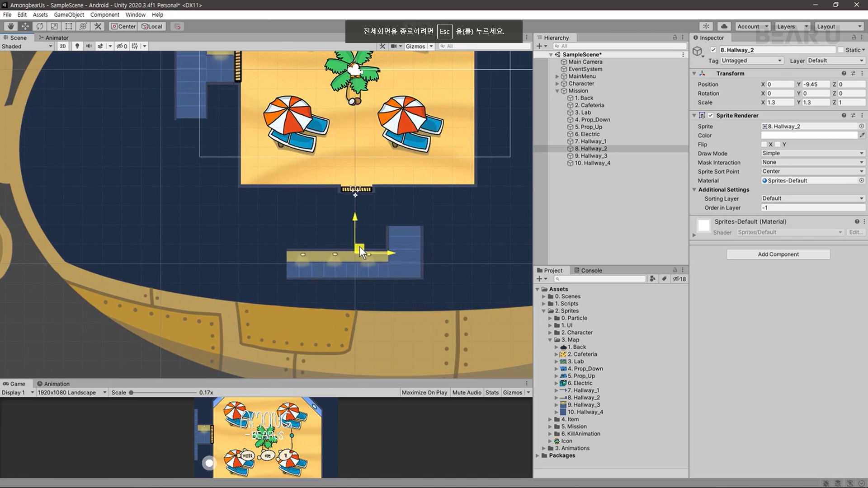Toggle hidden objects visibility counter

point(122,46)
